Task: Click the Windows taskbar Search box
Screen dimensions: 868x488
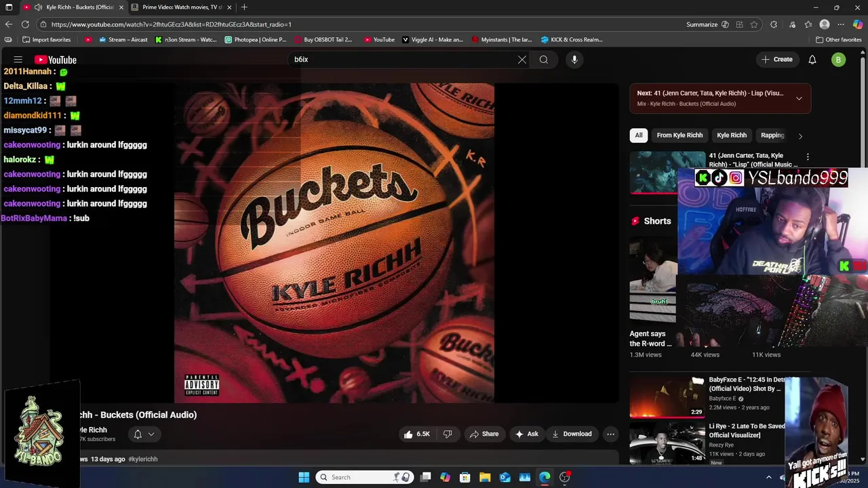Action: [365, 477]
